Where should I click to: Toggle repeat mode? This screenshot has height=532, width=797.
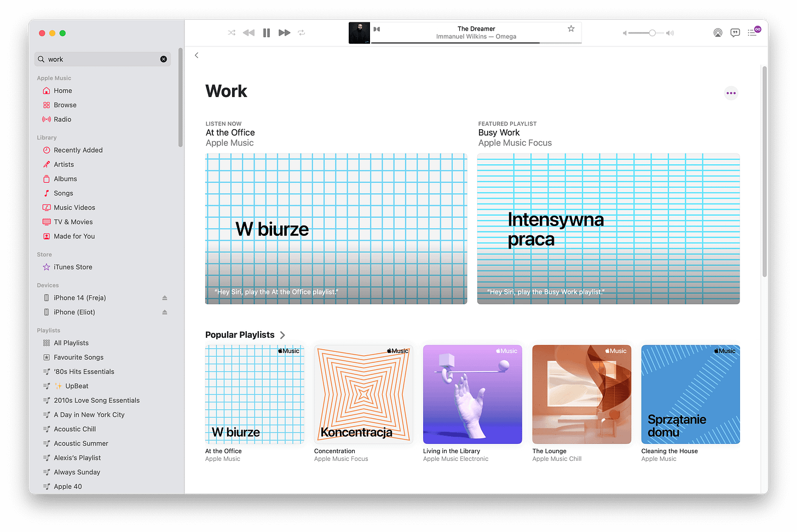pos(302,33)
